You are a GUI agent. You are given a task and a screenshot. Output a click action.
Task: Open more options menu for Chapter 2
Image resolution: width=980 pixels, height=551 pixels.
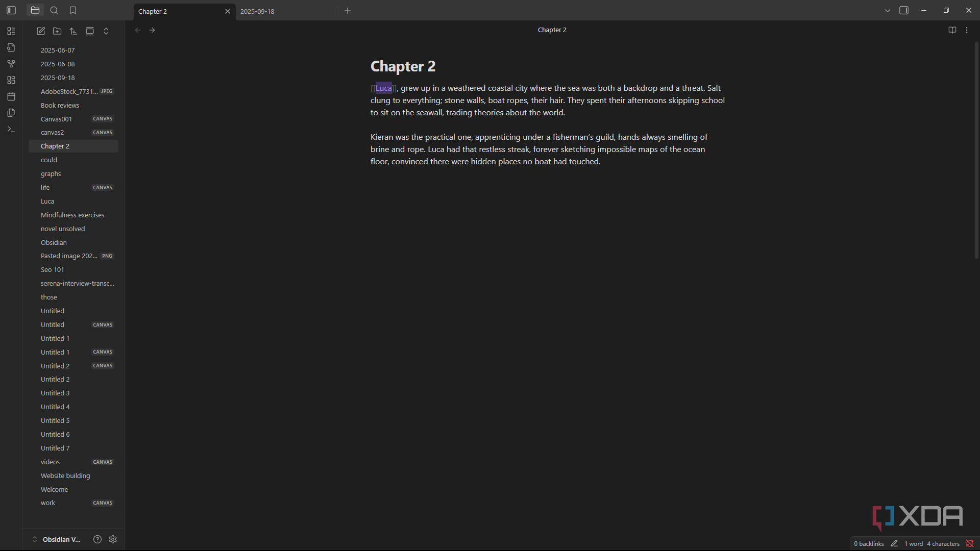point(967,30)
